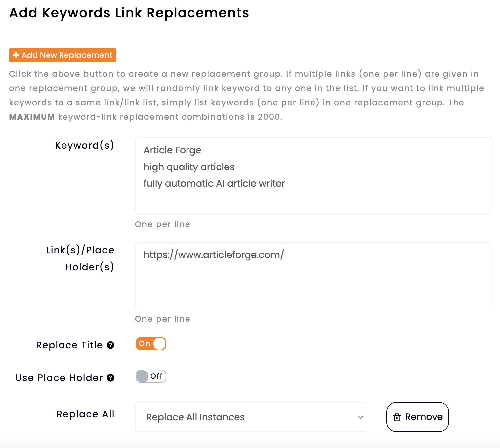Open the Replace All Instances dropdown
Image resolution: width=500 pixels, height=448 pixels.
[250, 417]
